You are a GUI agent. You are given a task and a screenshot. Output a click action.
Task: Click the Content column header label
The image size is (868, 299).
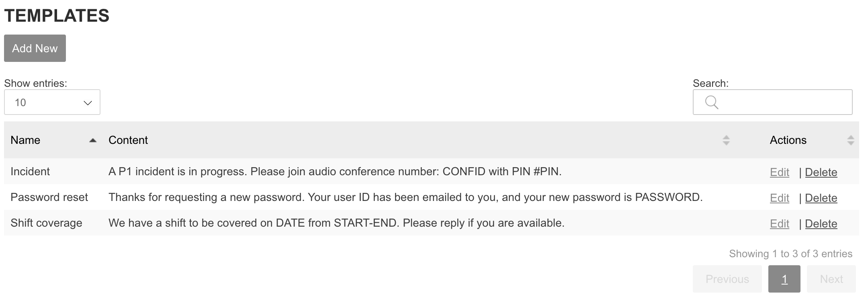click(128, 140)
